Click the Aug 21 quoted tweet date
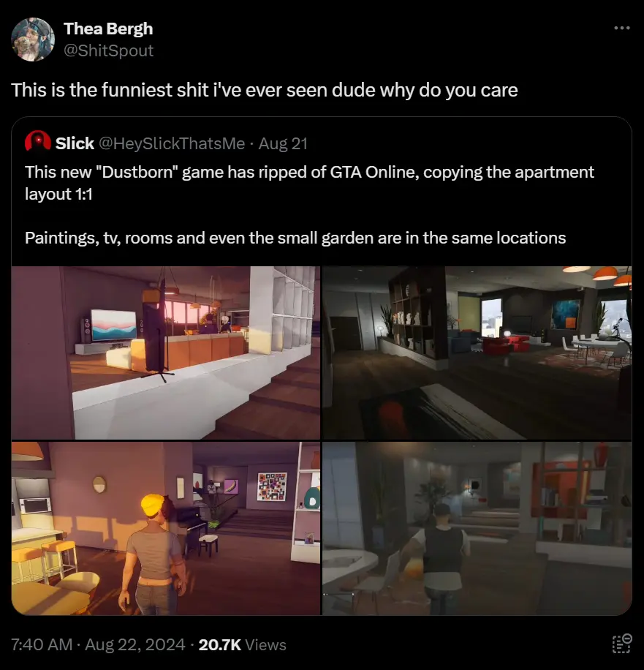Viewport: 644px width, 670px height. coord(283,143)
